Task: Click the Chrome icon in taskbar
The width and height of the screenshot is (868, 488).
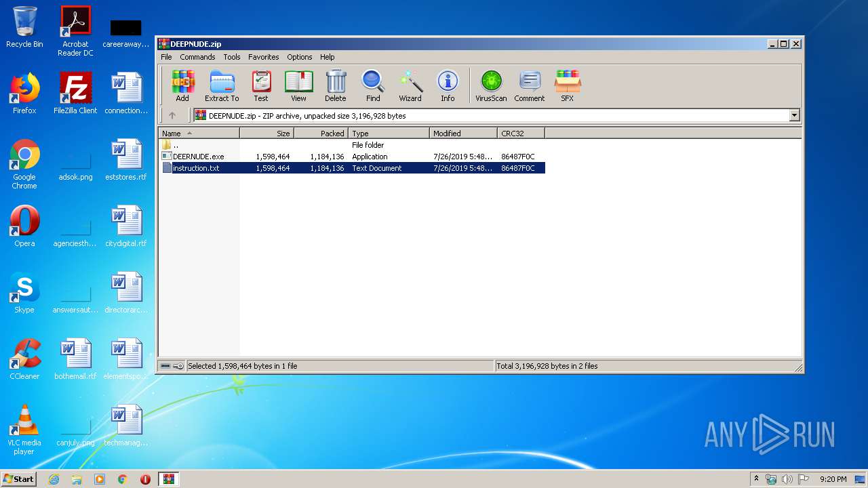Action: click(x=123, y=479)
